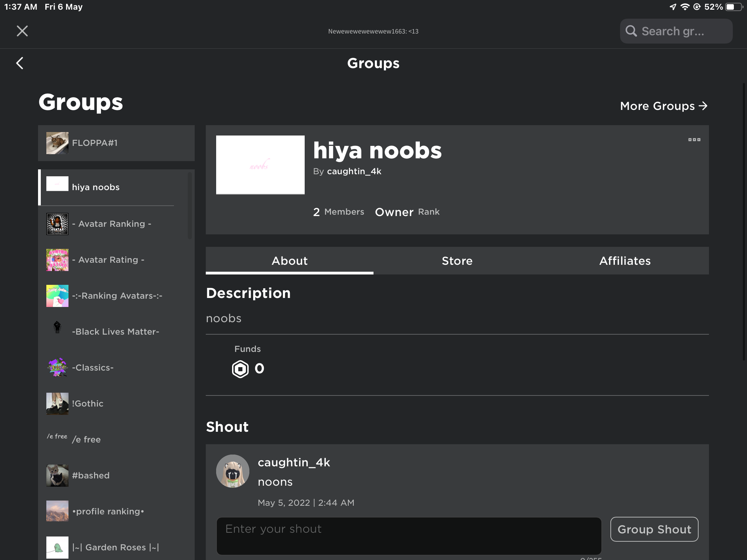Click the group list scrollbar

[190, 206]
